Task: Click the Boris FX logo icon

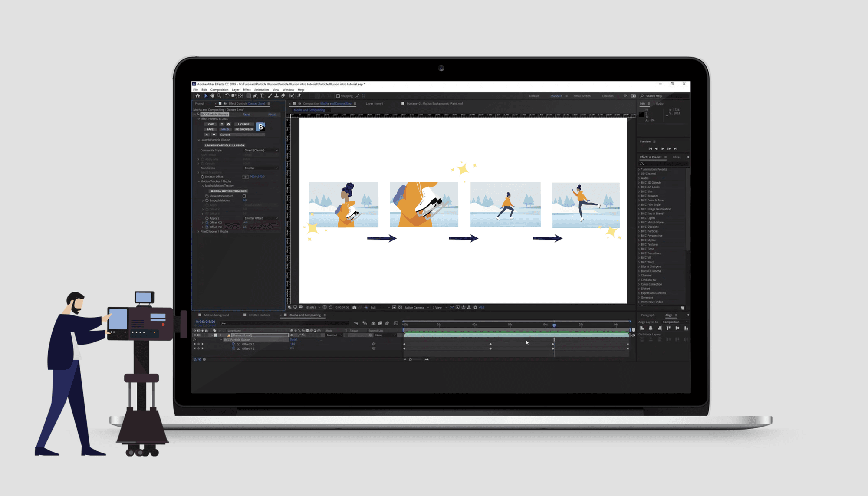Action: 260,127
